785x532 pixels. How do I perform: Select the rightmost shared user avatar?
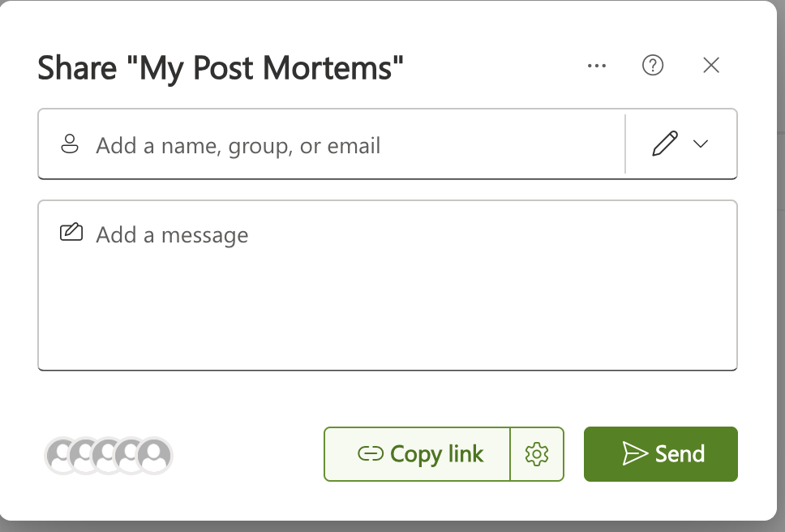coord(154,455)
